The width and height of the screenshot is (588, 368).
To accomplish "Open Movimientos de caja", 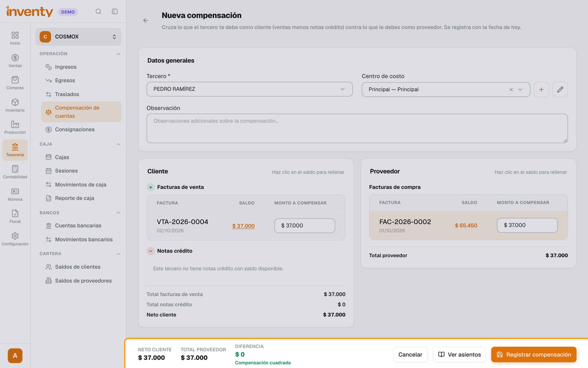I will coord(81,184).
